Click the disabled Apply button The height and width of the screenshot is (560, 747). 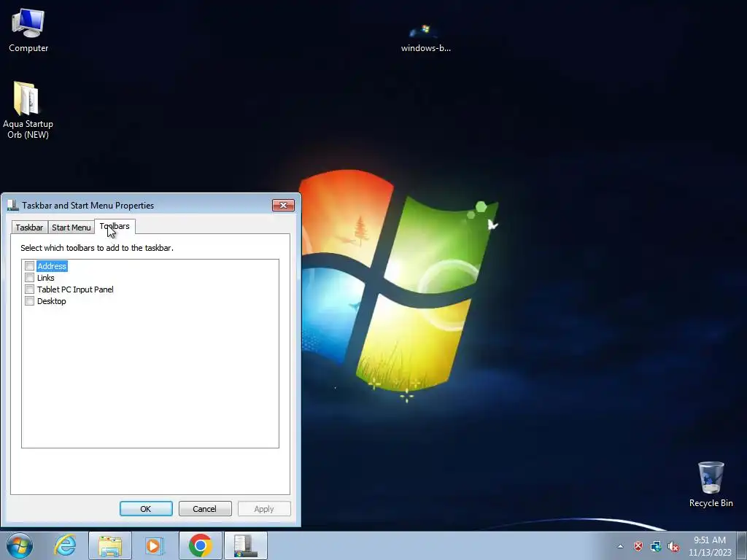pyautogui.click(x=264, y=508)
